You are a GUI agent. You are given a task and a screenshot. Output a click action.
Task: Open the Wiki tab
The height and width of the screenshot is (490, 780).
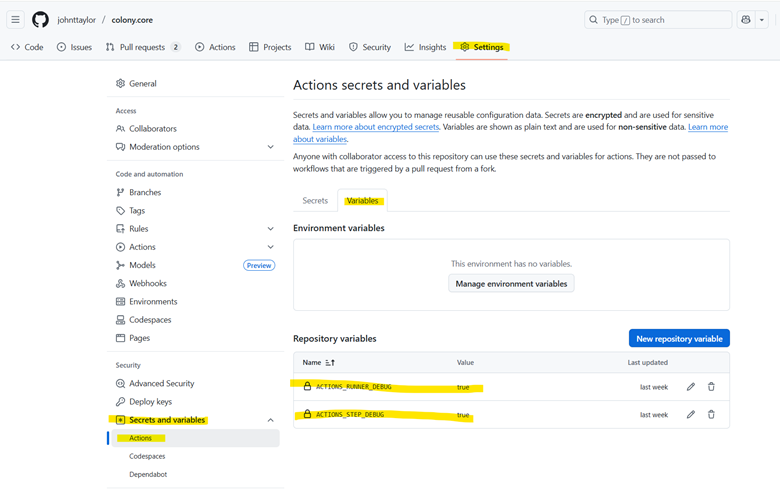click(320, 47)
